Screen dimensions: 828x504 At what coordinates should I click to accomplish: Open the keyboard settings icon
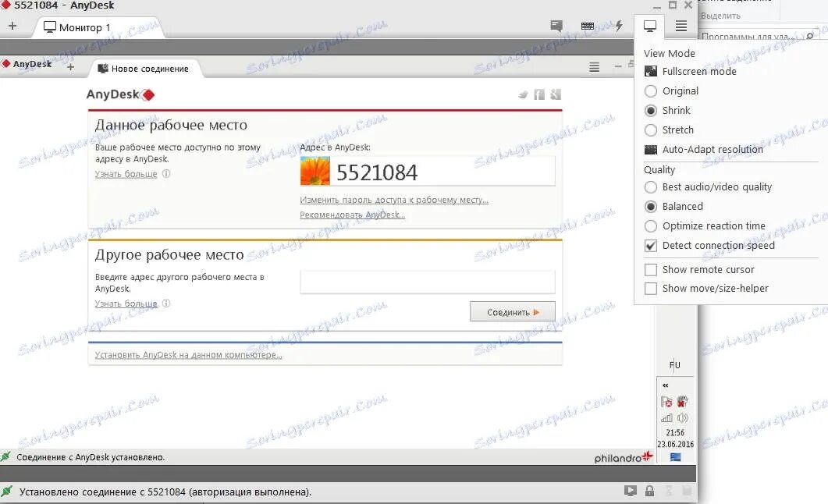(587, 25)
